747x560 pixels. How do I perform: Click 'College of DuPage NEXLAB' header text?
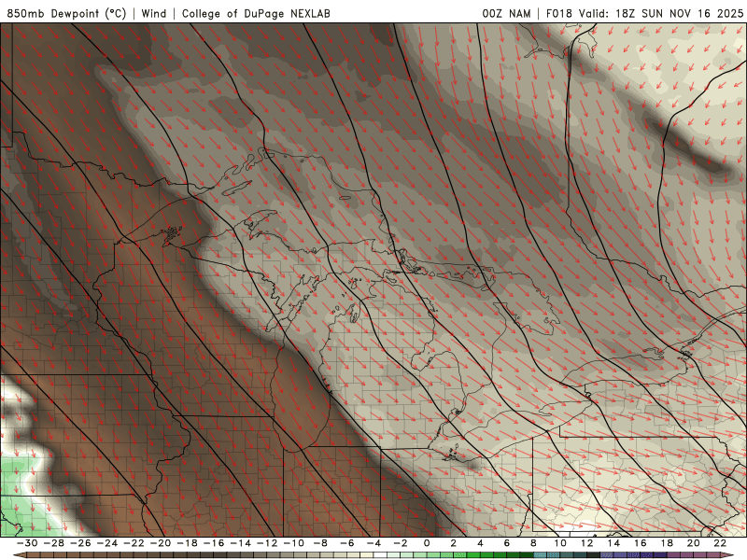(x=256, y=13)
